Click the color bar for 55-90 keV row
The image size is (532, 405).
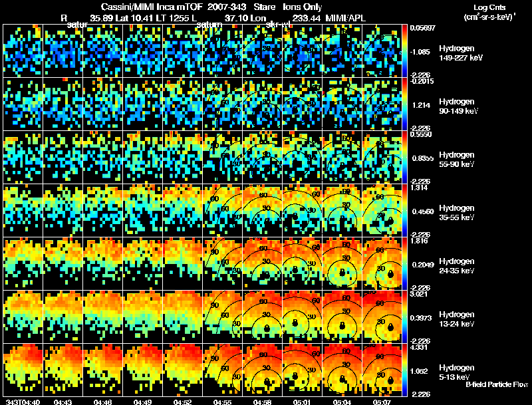click(404, 157)
